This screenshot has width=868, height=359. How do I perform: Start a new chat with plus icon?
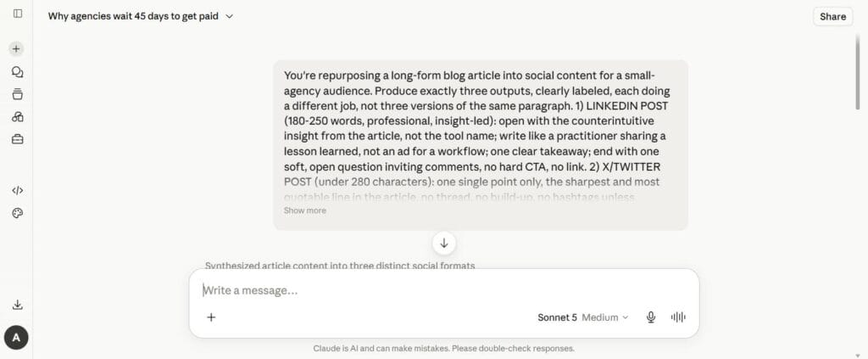pos(16,48)
